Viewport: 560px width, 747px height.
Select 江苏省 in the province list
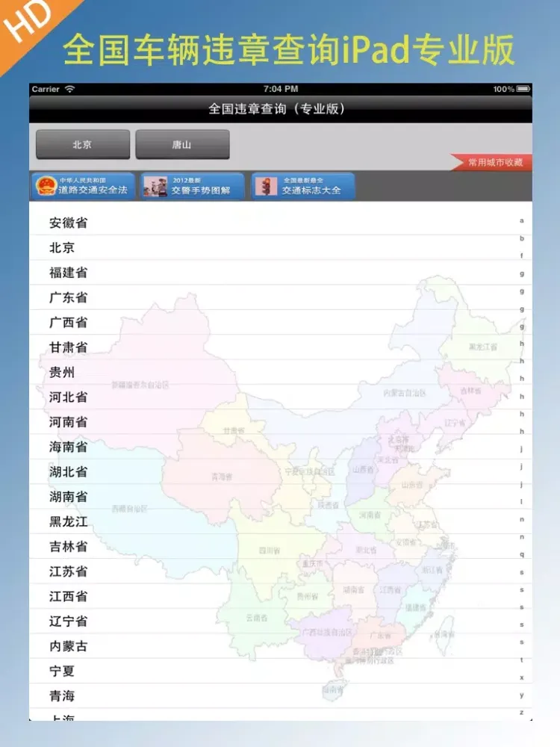tap(281, 571)
